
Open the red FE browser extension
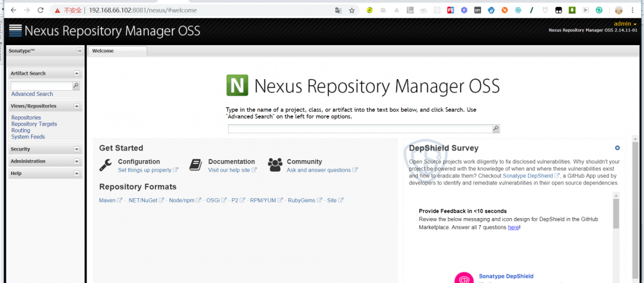pyautogui.click(x=451, y=10)
